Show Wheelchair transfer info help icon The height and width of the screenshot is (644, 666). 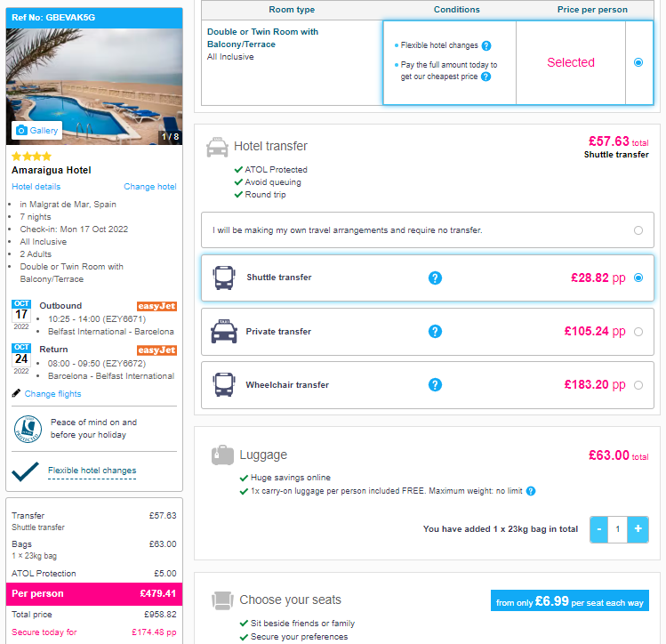coord(435,385)
